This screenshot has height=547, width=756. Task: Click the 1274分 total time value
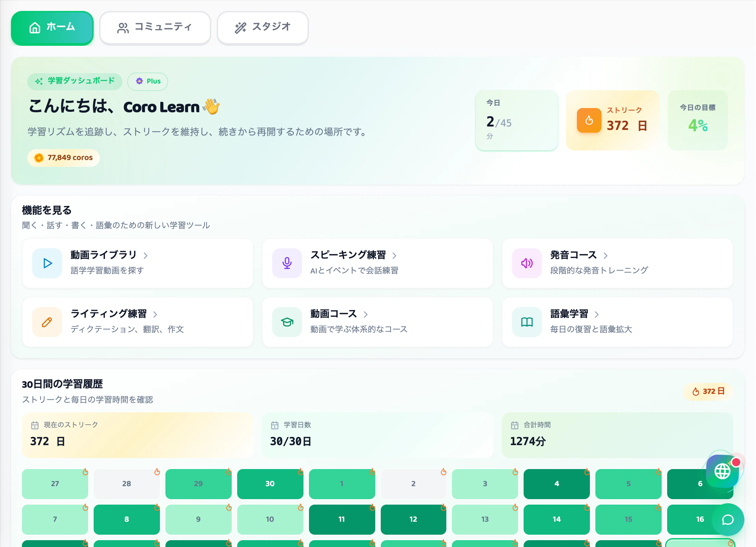(528, 441)
